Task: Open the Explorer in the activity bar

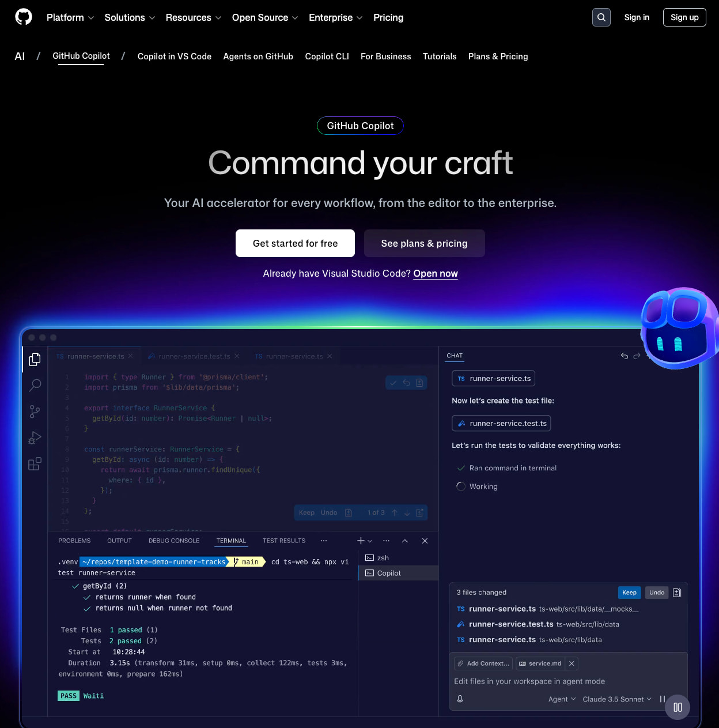Action: (35, 359)
